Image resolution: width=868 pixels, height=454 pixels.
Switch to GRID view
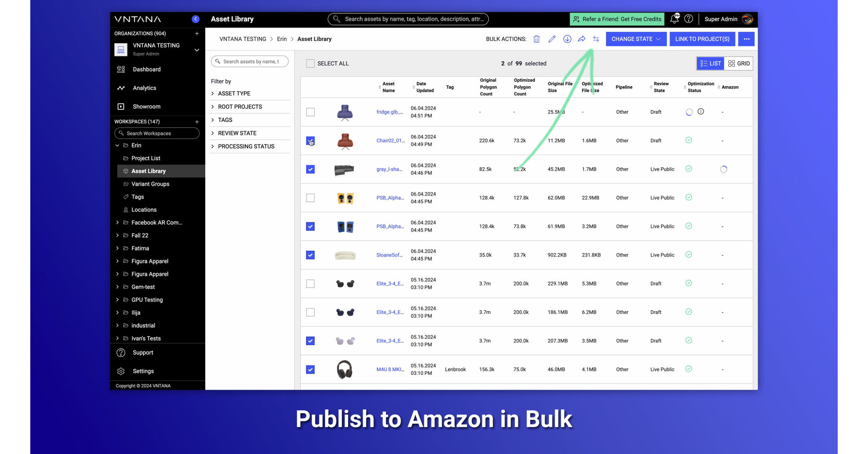(738, 63)
